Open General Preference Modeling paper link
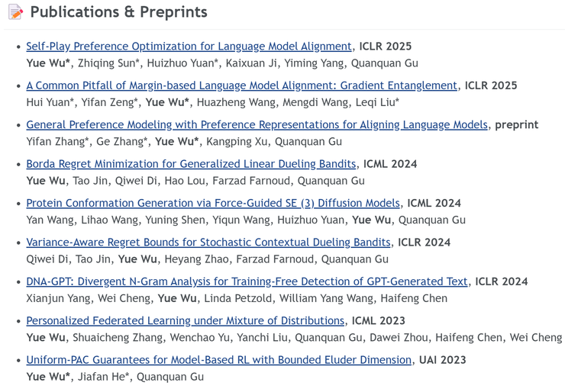 [257, 125]
